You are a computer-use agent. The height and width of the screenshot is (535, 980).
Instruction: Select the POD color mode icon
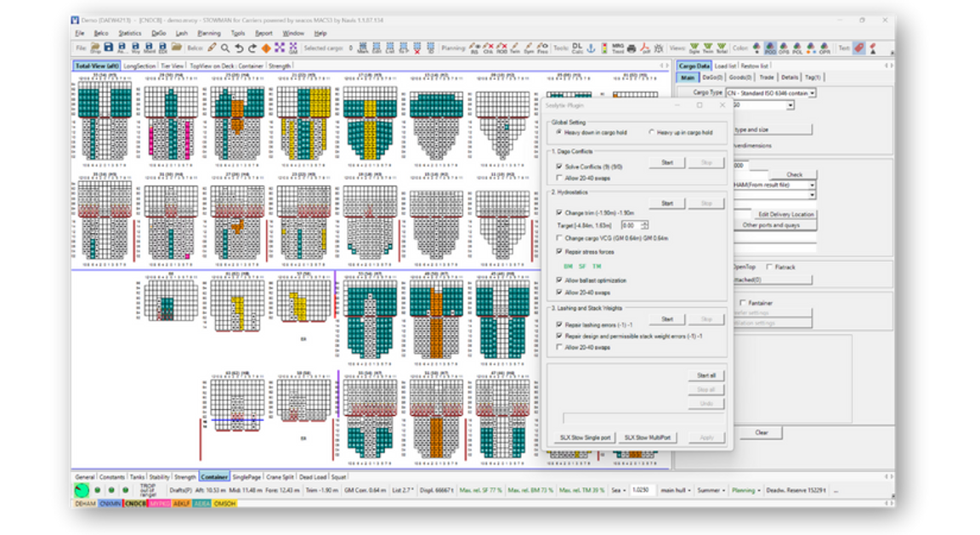tap(771, 48)
